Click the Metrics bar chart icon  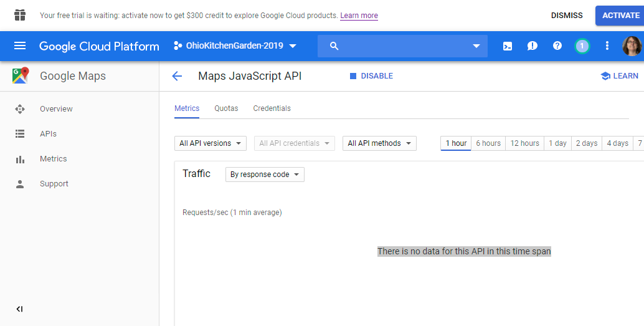pos(20,159)
